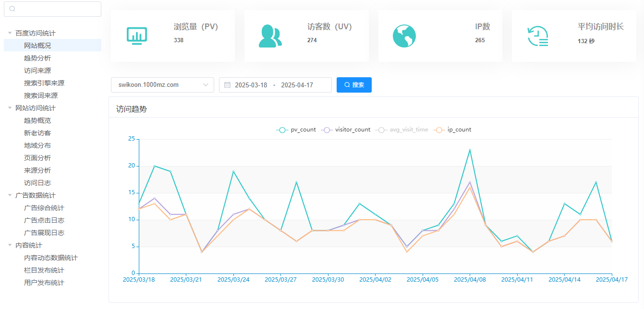Click the average visit duration clock icon
The image size is (644, 309).
538,36
